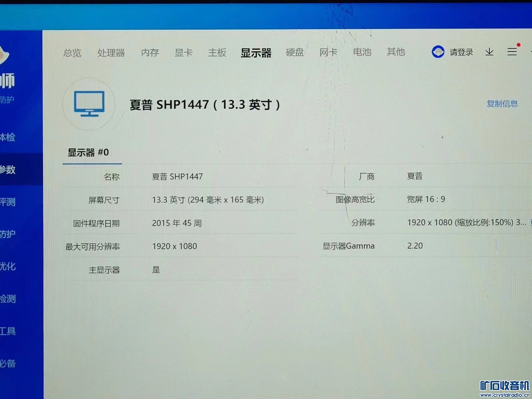The width and height of the screenshot is (532, 399).
Task: Click the 图像高宽比 label
Action: pos(355,199)
